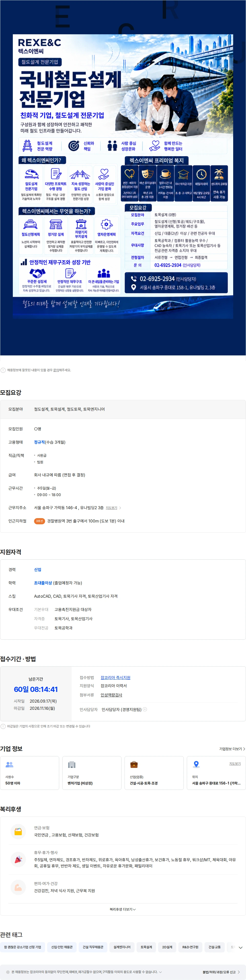Viewport: 246px width, 980px height.
Task: Click the bar chart icon beside 안정적인 재무구조와 성장 기반
Action: coord(24,262)
